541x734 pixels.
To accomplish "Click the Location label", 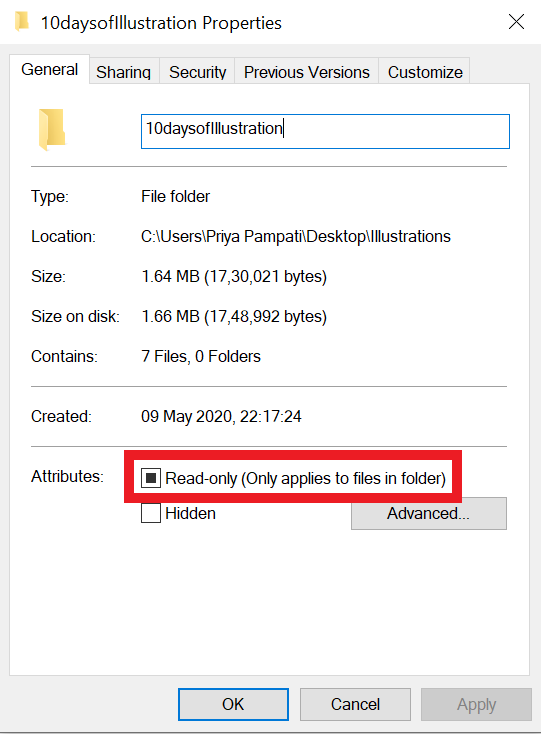I will (63, 236).
